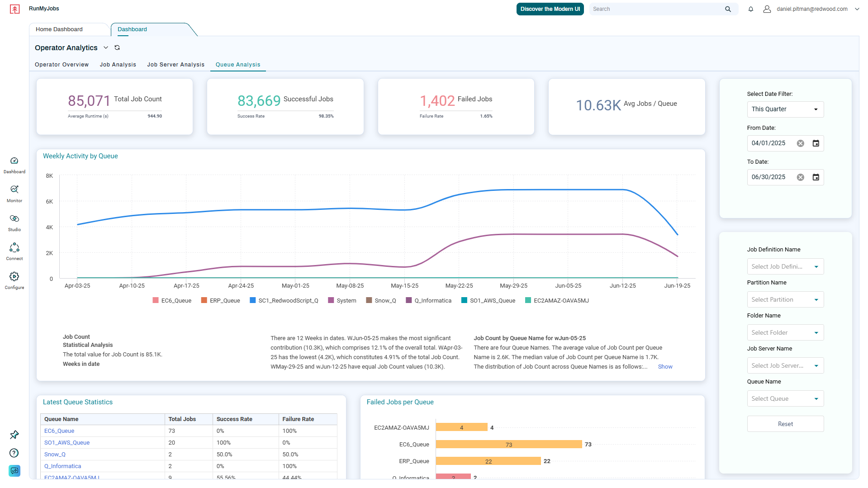This screenshot has height=488, width=868.
Task: Open the Queue Name dropdown
Action: [785, 398]
